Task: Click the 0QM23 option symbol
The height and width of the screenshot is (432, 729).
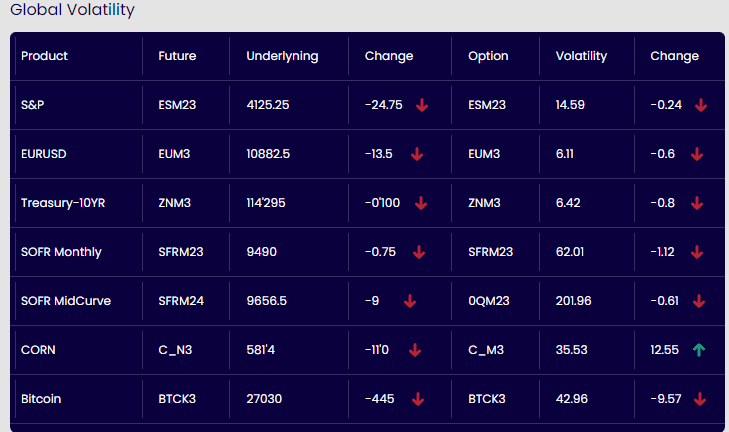Action: tap(489, 301)
